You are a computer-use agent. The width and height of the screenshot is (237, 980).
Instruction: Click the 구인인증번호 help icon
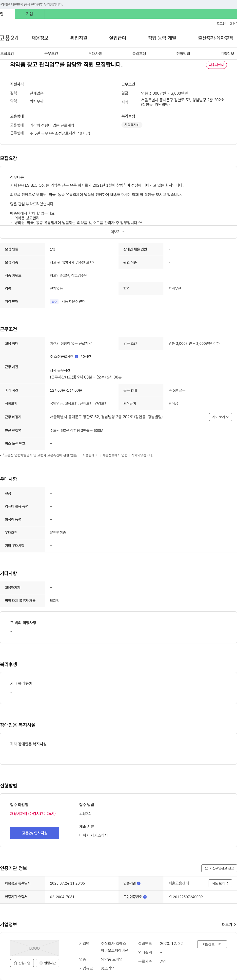pos(145,897)
